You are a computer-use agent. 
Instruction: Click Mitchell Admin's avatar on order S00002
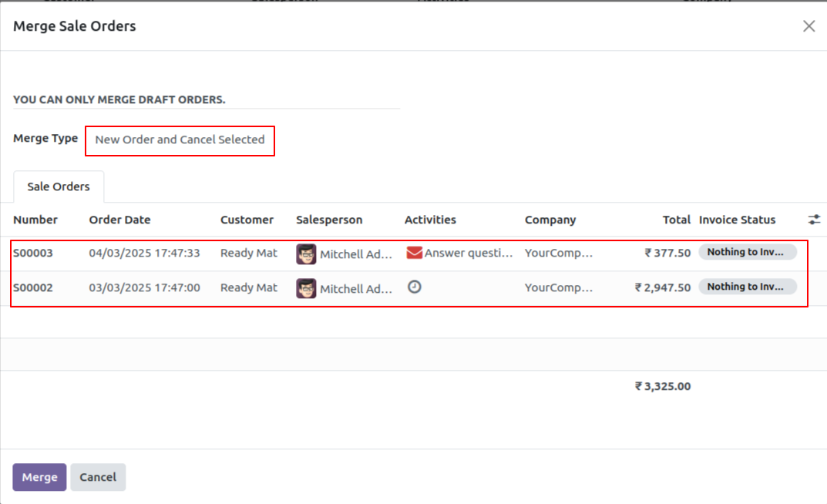pyautogui.click(x=306, y=287)
